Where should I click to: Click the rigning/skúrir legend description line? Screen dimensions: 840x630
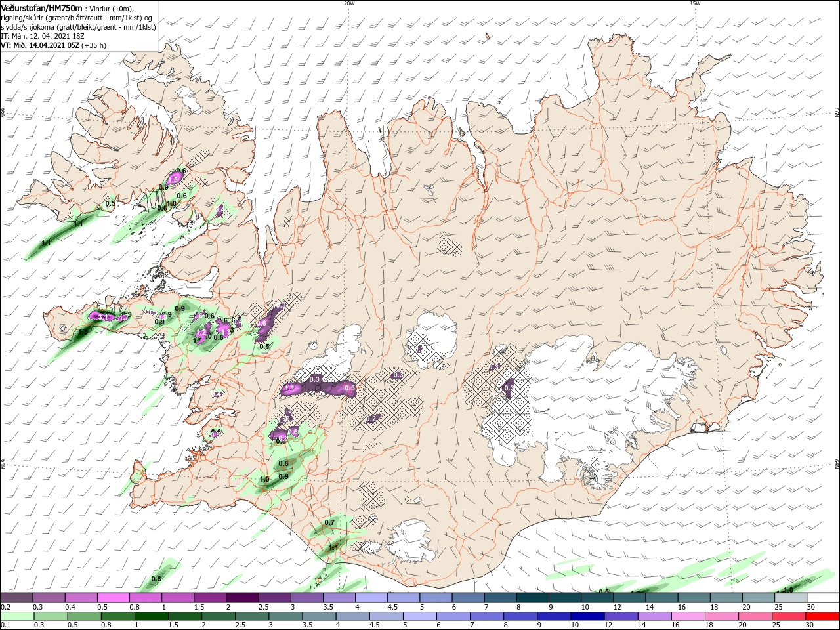[77, 17]
